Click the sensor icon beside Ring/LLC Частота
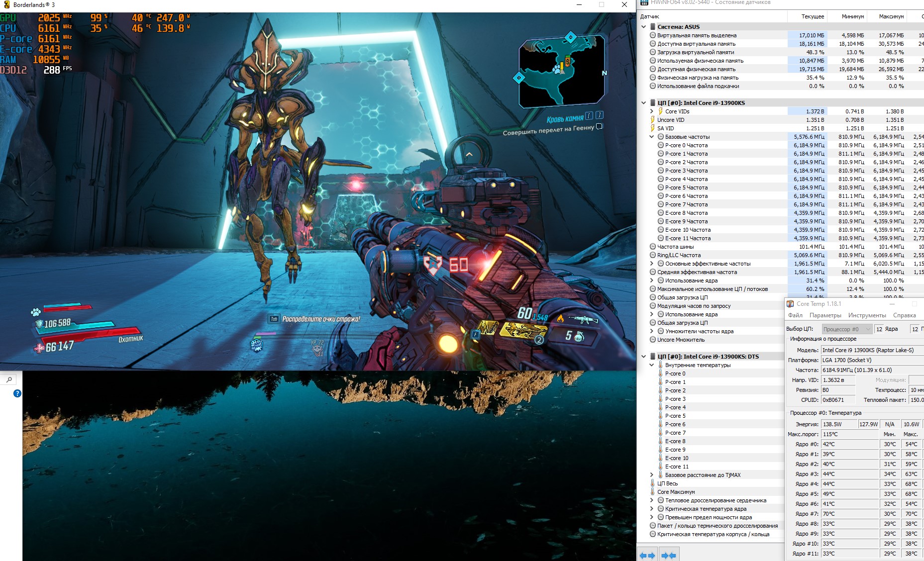Viewport: 924px width, 561px height. coord(653,255)
